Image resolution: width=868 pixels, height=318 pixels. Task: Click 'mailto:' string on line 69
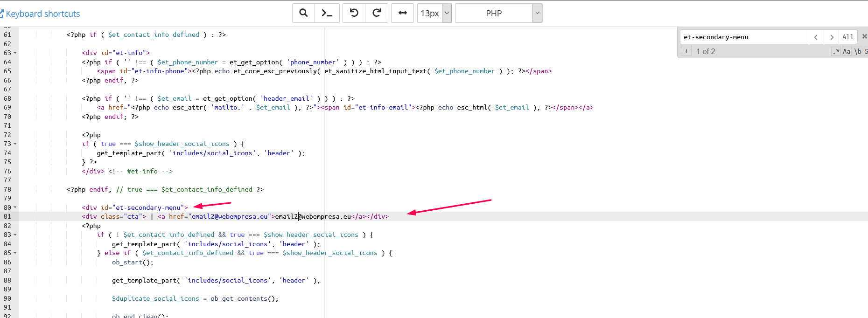[x=228, y=107]
